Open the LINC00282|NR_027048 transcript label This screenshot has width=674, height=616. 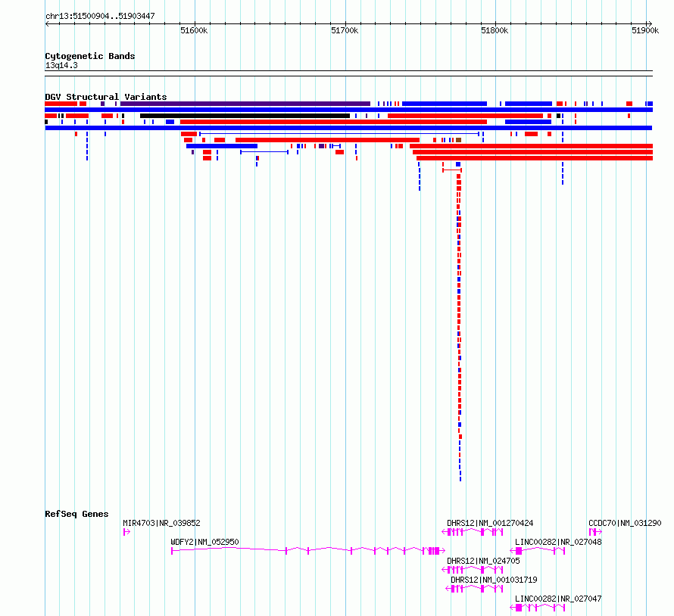[x=558, y=542]
